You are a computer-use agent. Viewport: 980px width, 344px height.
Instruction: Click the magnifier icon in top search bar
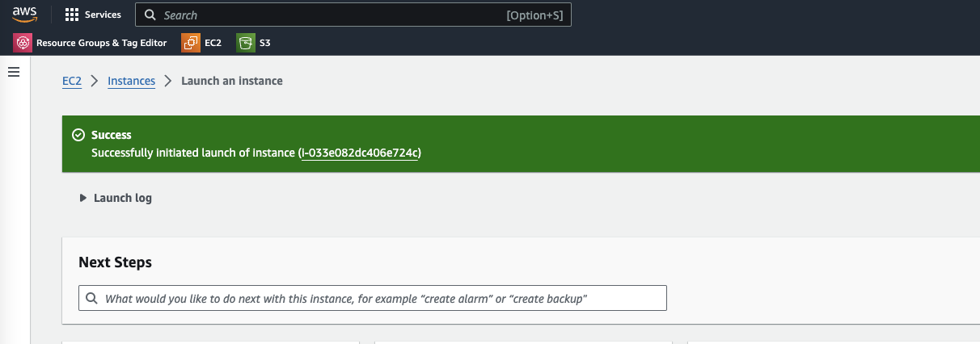tap(150, 15)
